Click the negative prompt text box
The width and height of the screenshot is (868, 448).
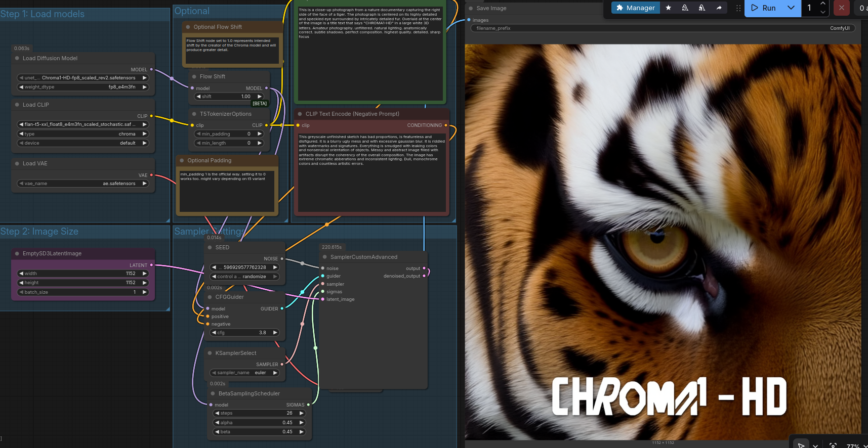tap(372, 172)
